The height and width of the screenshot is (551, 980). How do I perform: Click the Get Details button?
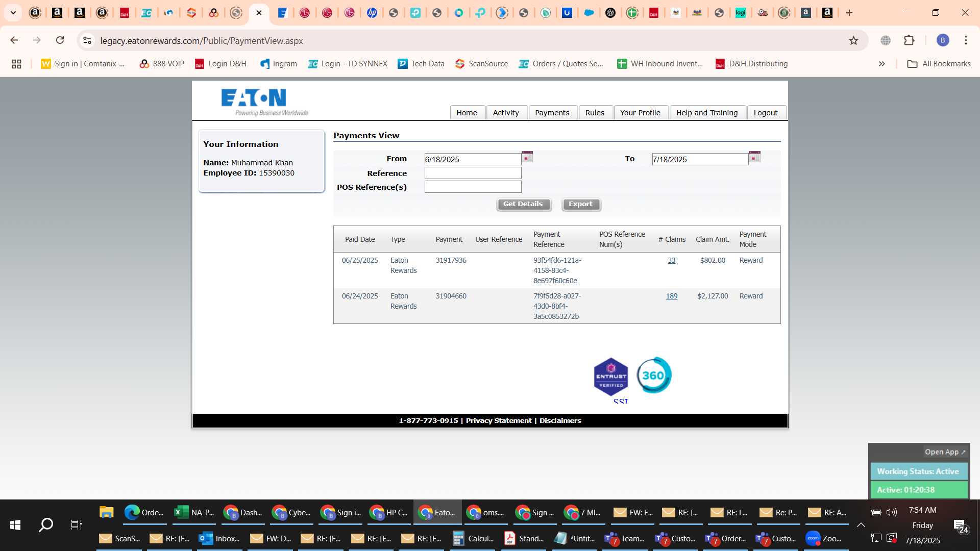523,204
